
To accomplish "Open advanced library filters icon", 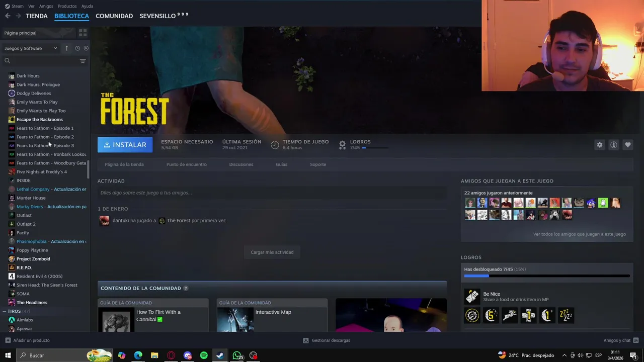I will point(83,61).
